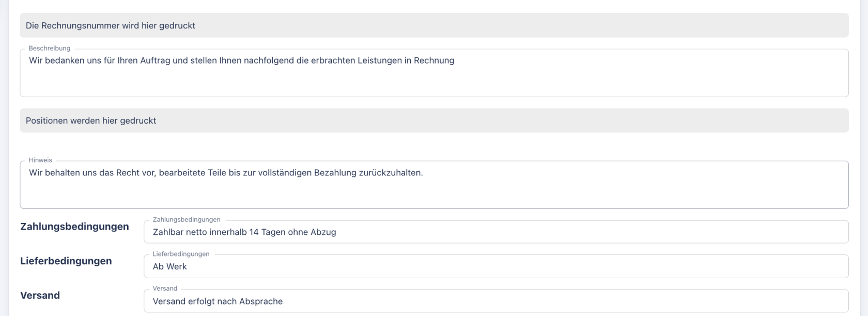Click the small Versand floating label
Image resolution: width=868 pixels, height=316 pixels.
164,288
